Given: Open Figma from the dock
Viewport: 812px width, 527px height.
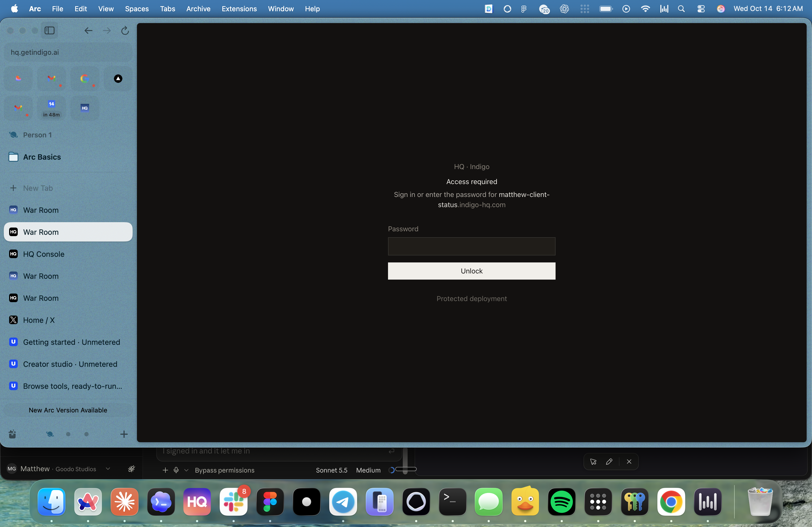Looking at the screenshot, I should pyautogui.click(x=270, y=502).
